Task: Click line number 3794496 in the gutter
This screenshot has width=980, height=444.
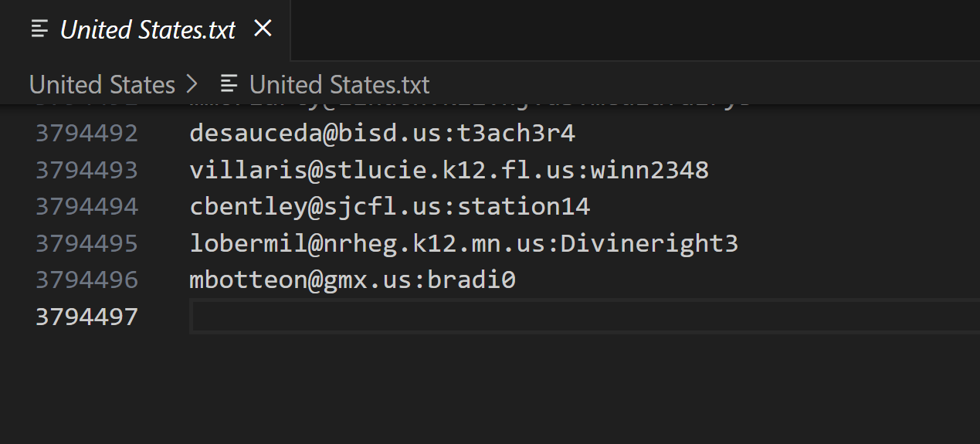Action: click(x=86, y=280)
